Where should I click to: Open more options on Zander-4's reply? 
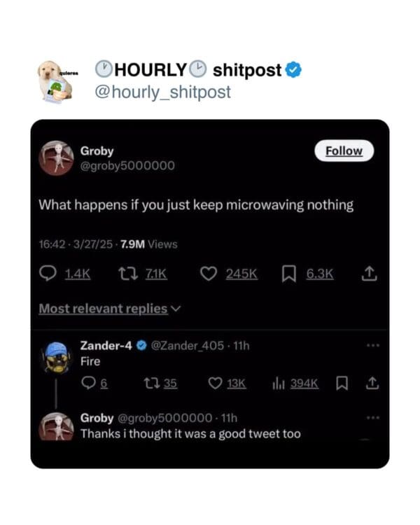tap(372, 346)
